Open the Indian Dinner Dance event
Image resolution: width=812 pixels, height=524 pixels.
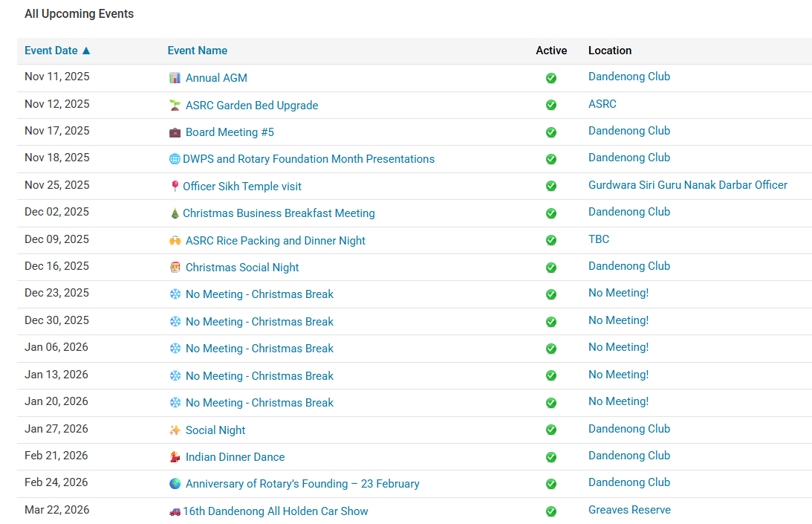(235, 456)
